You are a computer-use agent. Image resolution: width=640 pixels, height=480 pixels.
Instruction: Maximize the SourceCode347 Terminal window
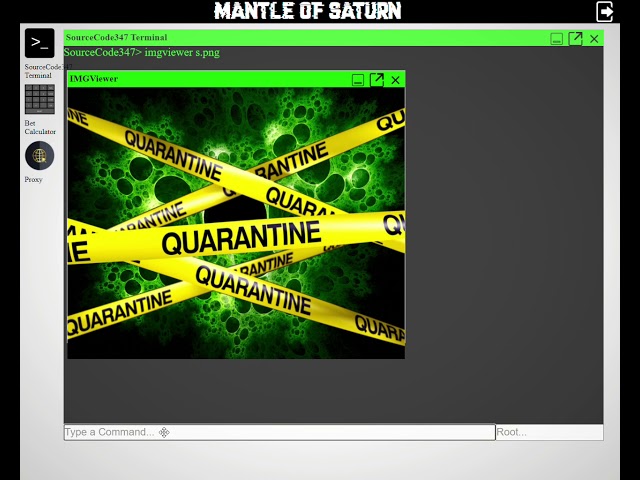coord(575,39)
